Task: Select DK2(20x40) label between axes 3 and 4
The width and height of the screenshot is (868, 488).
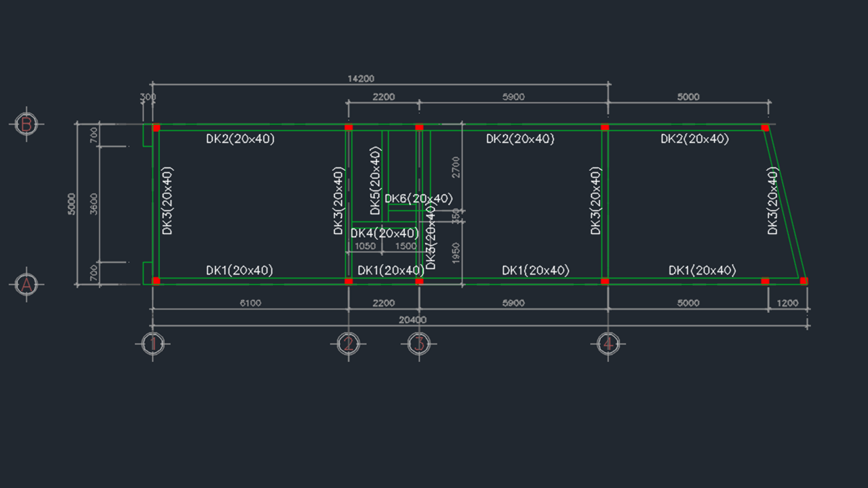Action: point(520,139)
